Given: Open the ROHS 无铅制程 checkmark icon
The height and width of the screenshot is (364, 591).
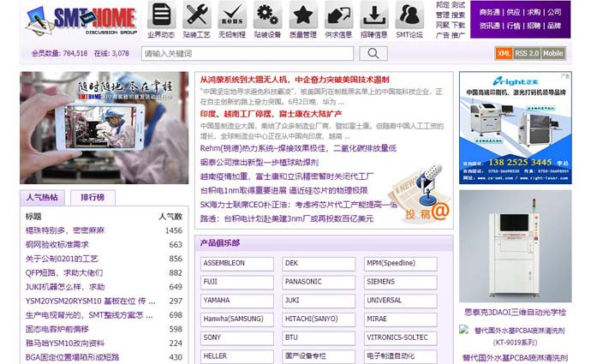Looking at the screenshot, I should (x=232, y=15).
